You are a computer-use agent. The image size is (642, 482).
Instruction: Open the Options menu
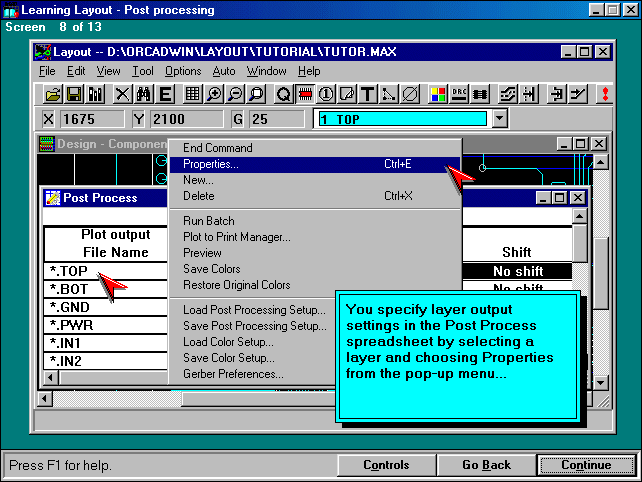point(183,71)
